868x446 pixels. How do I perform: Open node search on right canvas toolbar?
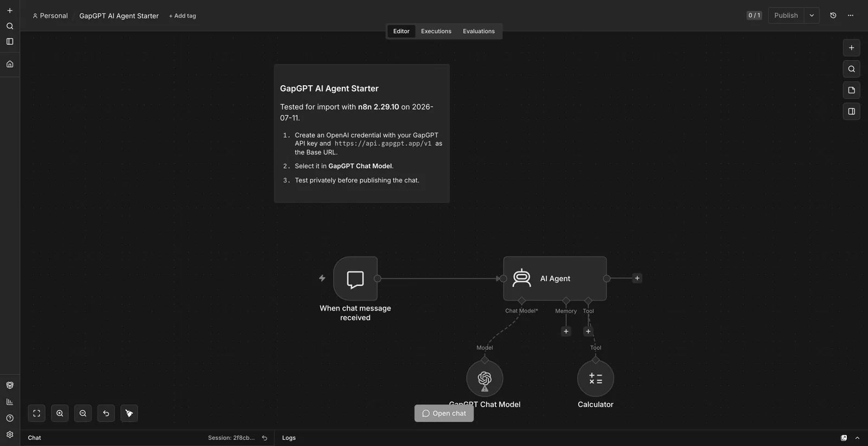tap(852, 69)
